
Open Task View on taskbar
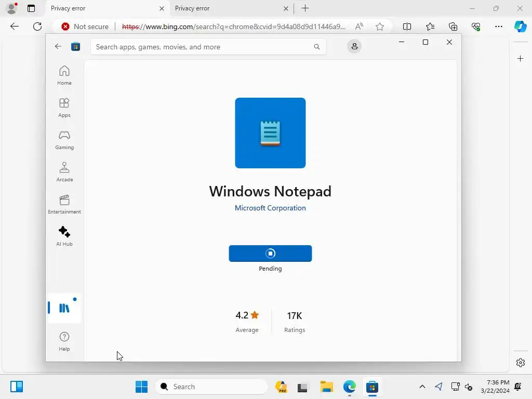point(302,387)
